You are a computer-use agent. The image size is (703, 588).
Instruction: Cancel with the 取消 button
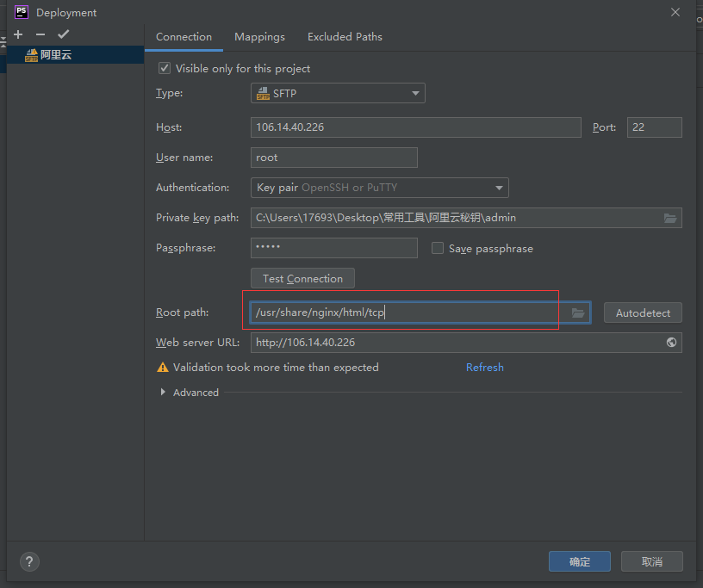[x=652, y=561]
